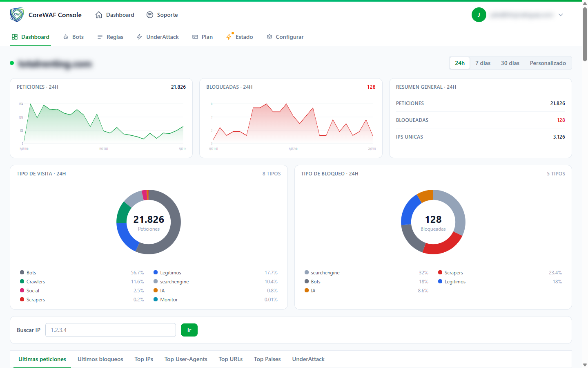
Task: Expand the account dropdown chevron
Action: pos(561,15)
